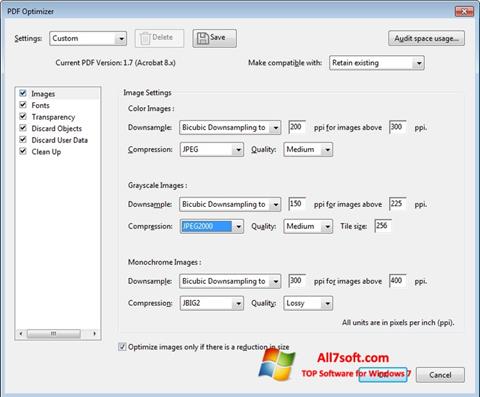Viewport: 480px width, 397px height.
Task: Click the Audit space usage button
Action: [426, 38]
